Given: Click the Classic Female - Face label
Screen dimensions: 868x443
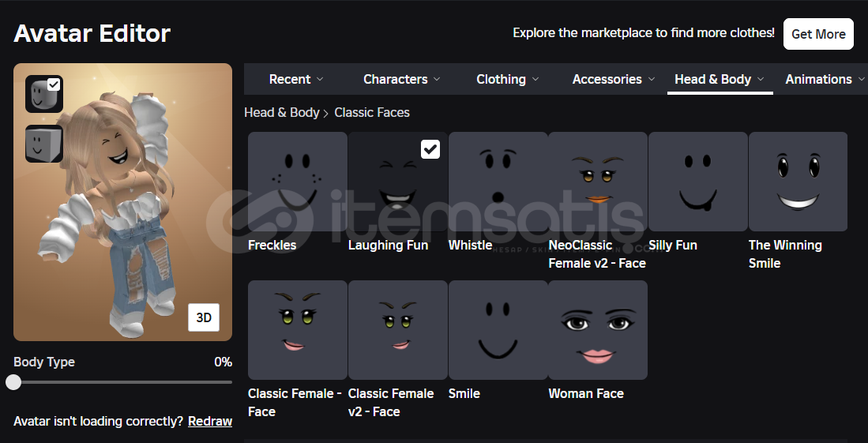Looking at the screenshot, I should tap(295, 403).
